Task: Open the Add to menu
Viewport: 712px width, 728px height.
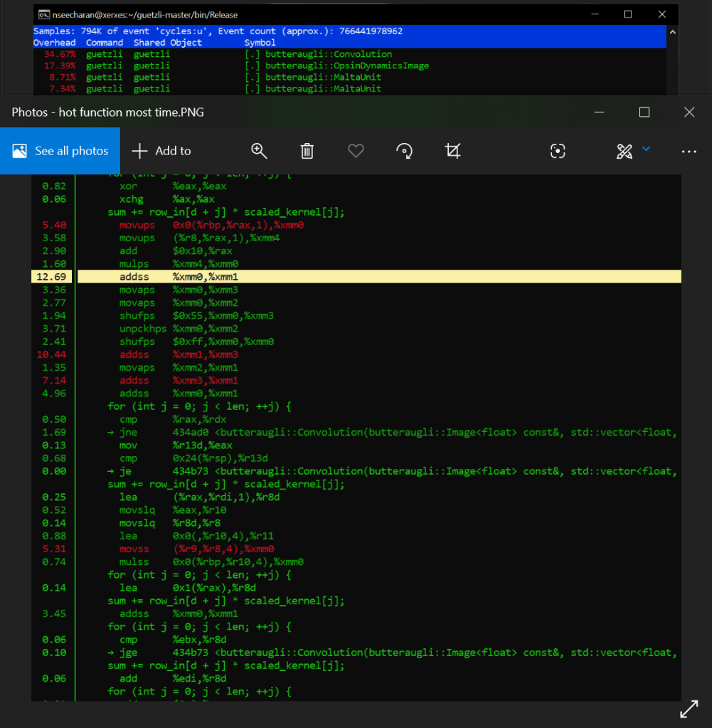Action: pyautogui.click(x=161, y=151)
